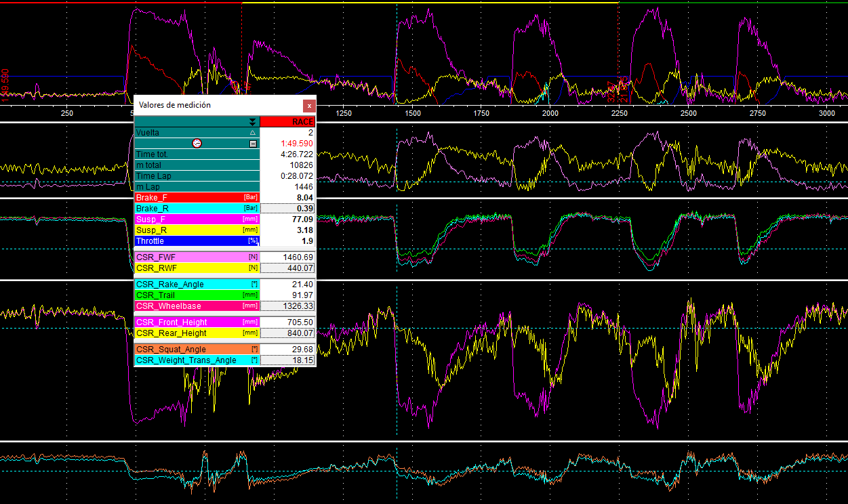The image size is (848, 504).
Task: Click the triangle icon next to Vuelta
Action: [x=253, y=133]
